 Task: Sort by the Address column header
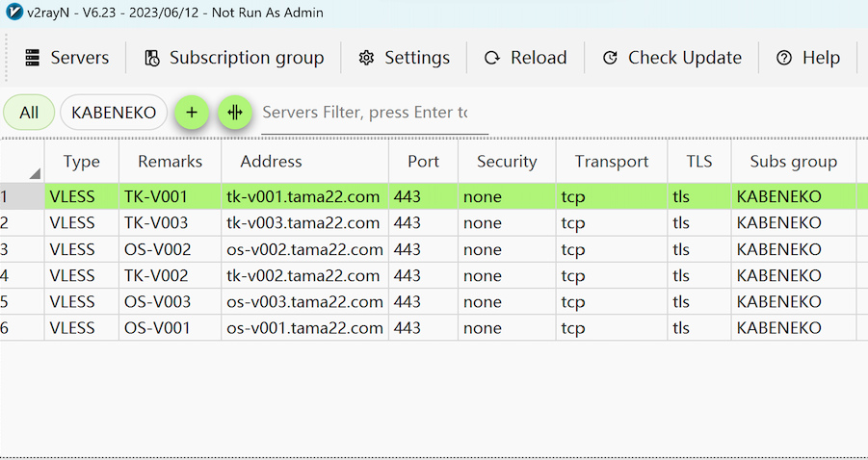[305, 162]
